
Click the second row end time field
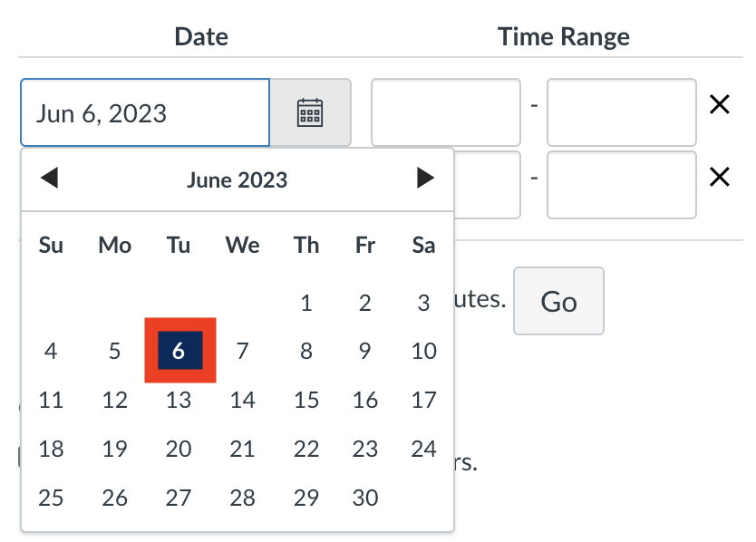[622, 185]
